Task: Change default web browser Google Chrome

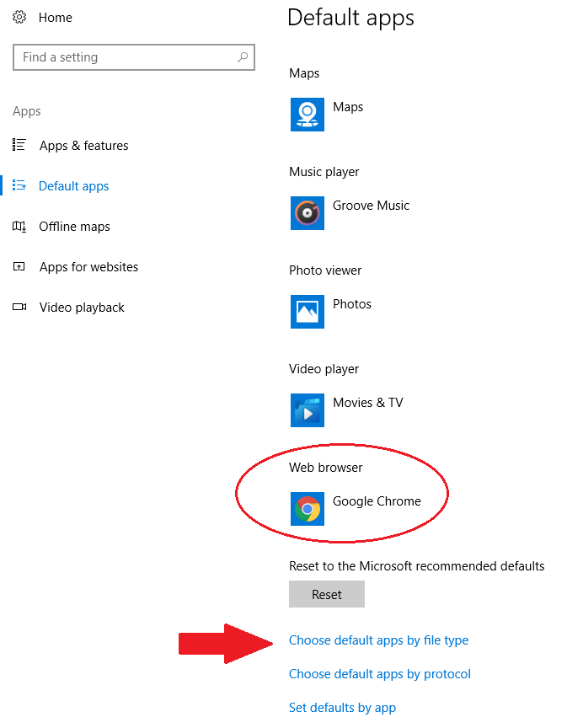Action: point(377,501)
